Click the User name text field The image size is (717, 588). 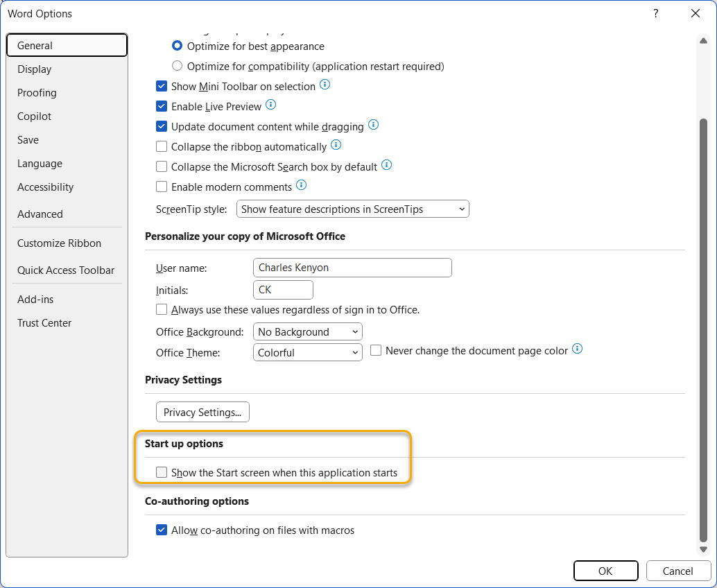[x=352, y=268]
